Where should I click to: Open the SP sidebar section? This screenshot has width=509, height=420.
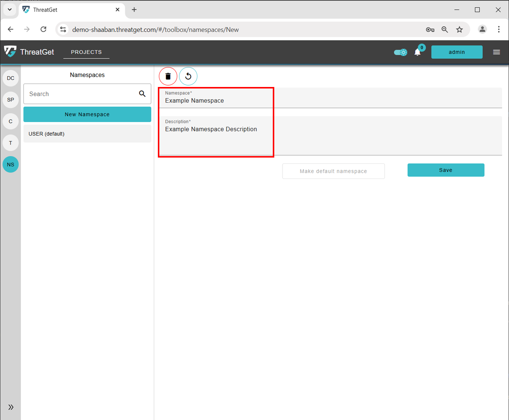[x=10, y=100]
